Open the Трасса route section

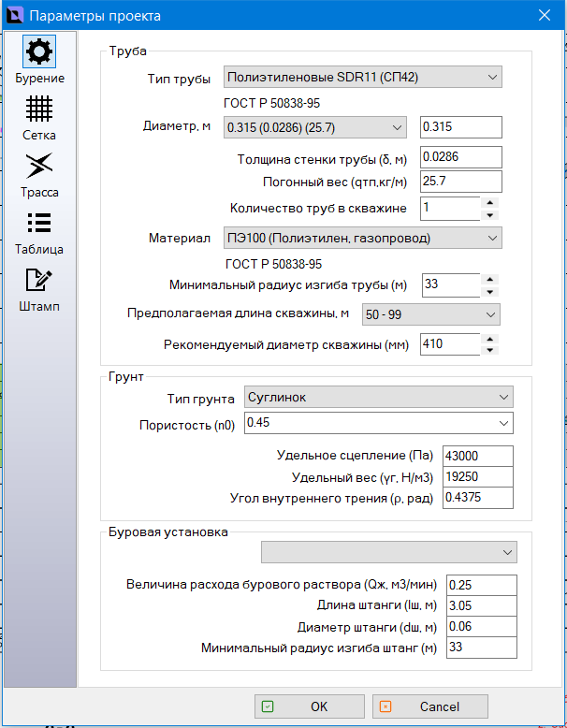39,176
